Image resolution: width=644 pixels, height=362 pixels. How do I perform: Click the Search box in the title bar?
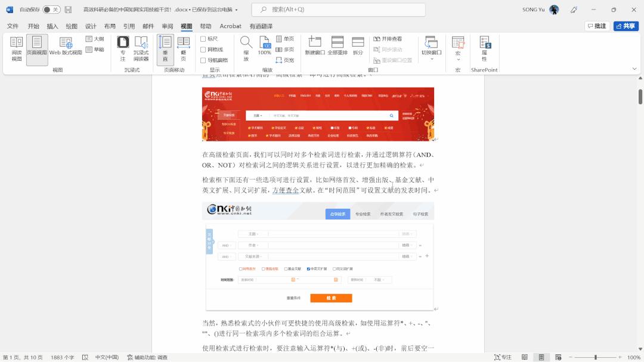pyautogui.click(x=337, y=9)
